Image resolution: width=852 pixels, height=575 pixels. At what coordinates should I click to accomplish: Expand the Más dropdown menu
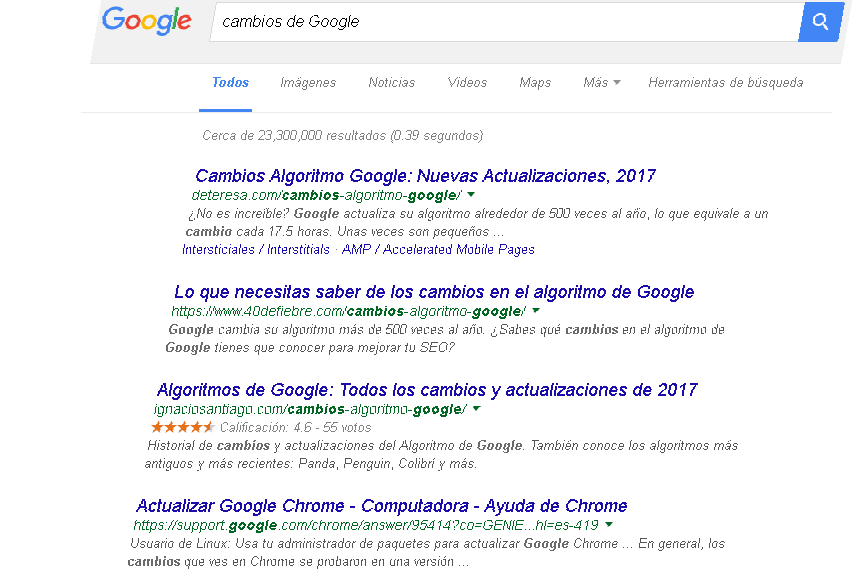pos(602,83)
